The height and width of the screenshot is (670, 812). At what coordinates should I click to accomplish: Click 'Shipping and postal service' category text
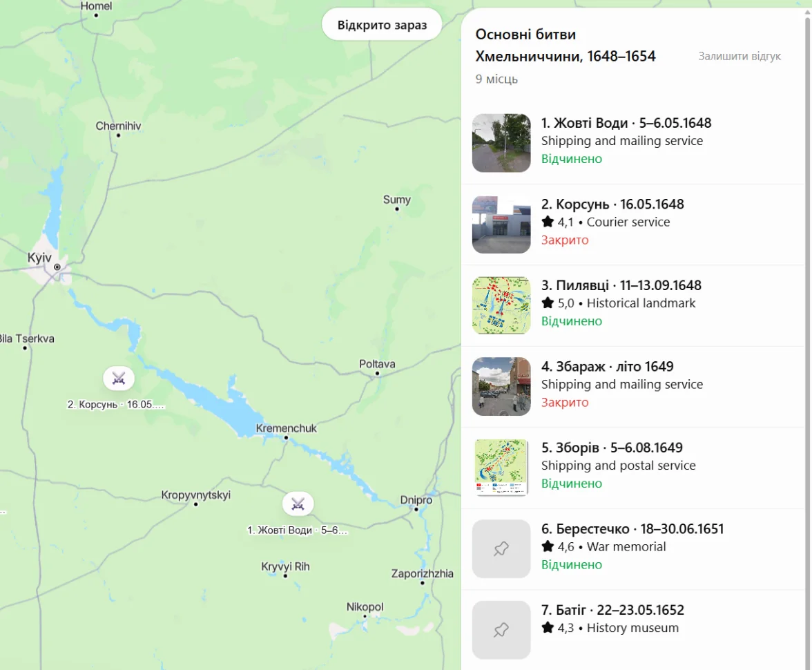point(619,466)
